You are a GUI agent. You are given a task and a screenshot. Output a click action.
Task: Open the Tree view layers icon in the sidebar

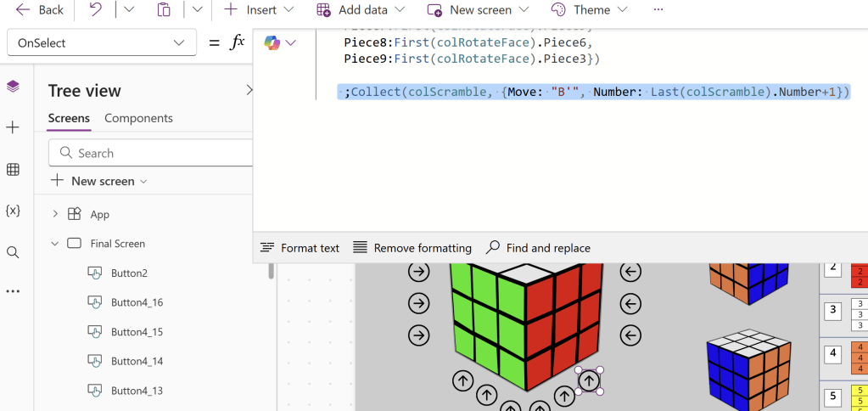(x=13, y=87)
